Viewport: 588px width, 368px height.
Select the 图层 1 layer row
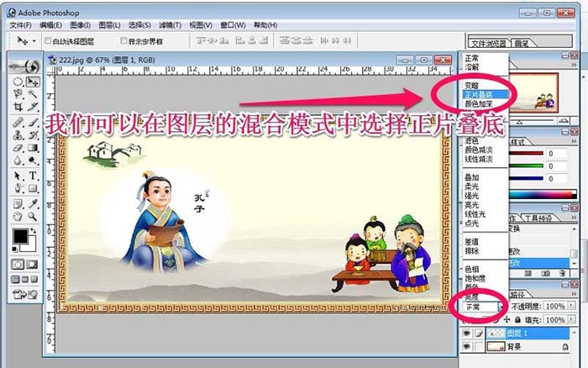pos(528,333)
